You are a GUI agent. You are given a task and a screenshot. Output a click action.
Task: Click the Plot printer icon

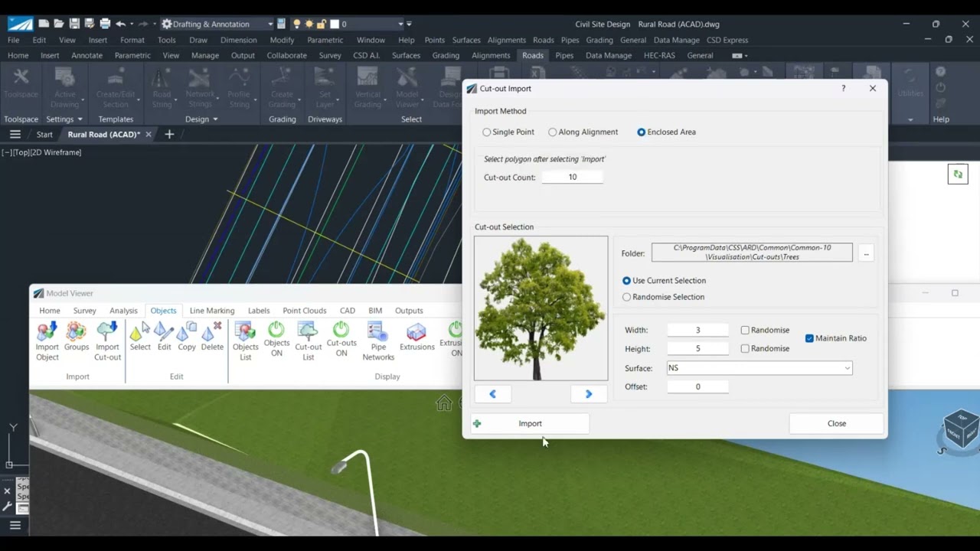tap(105, 24)
